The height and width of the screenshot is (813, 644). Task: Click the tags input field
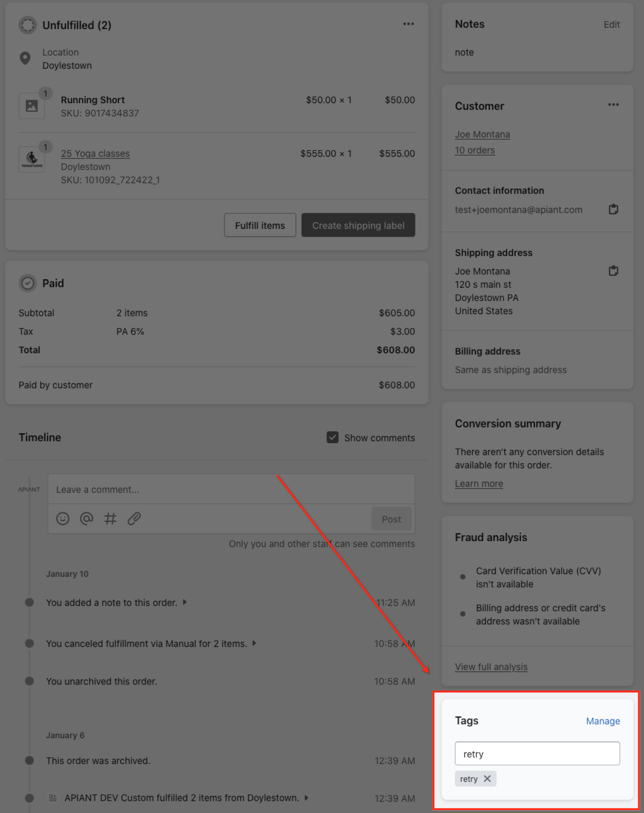(x=537, y=753)
